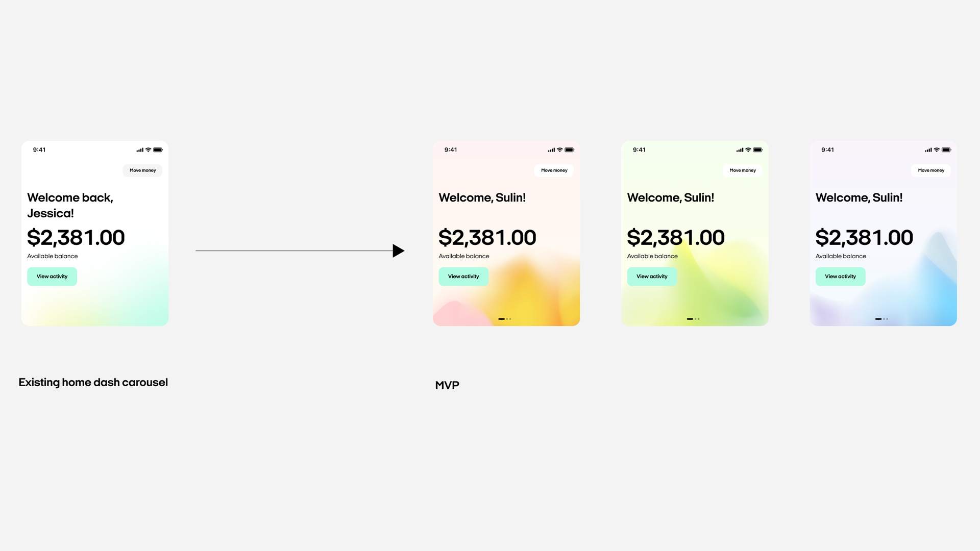The image size is (980, 551).
Task: Click Move money on the green MVP card
Action: [x=743, y=169]
